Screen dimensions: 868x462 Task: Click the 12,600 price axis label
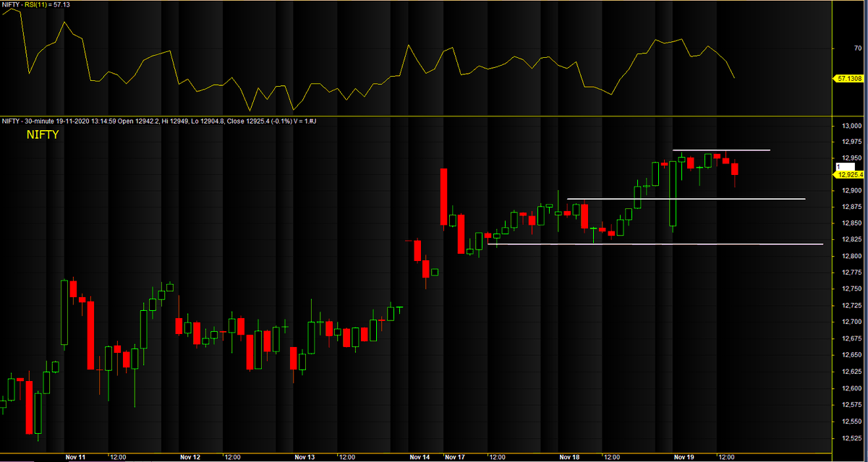tap(851, 388)
